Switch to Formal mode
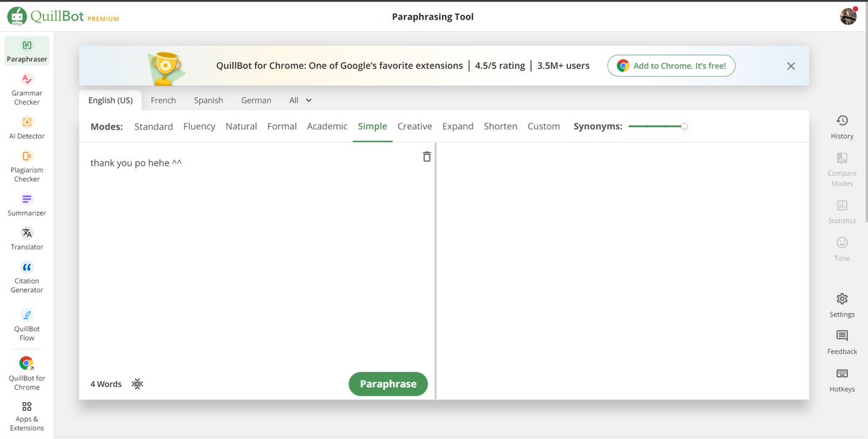This screenshot has height=439, width=868. (282, 126)
